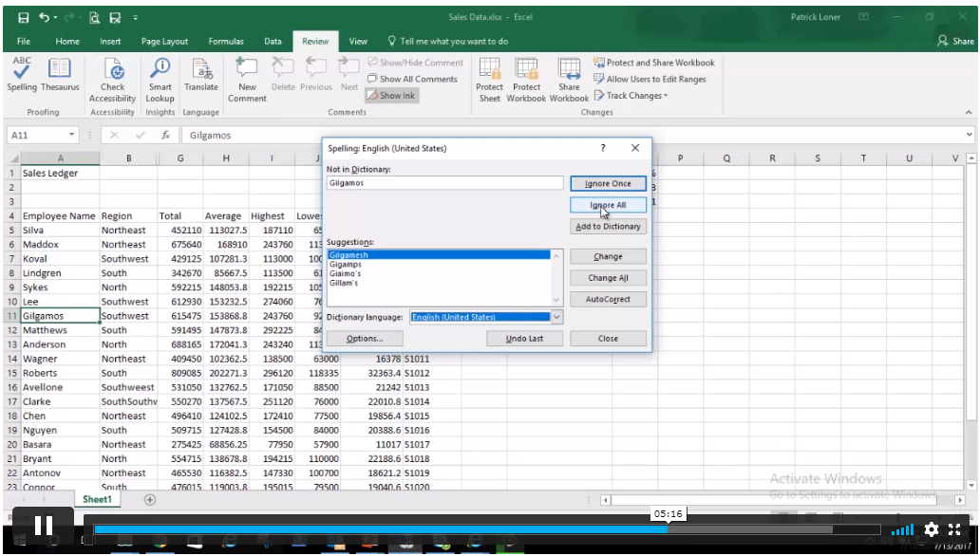Screen dimensions: 980x556
Task: Click Undo Last button
Action: point(524,339)
